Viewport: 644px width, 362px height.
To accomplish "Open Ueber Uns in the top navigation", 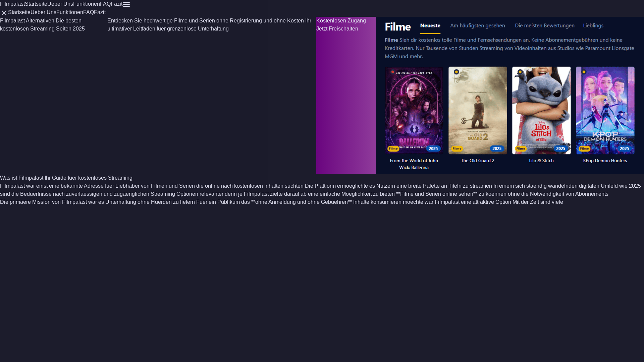I will tap(60, 4).
